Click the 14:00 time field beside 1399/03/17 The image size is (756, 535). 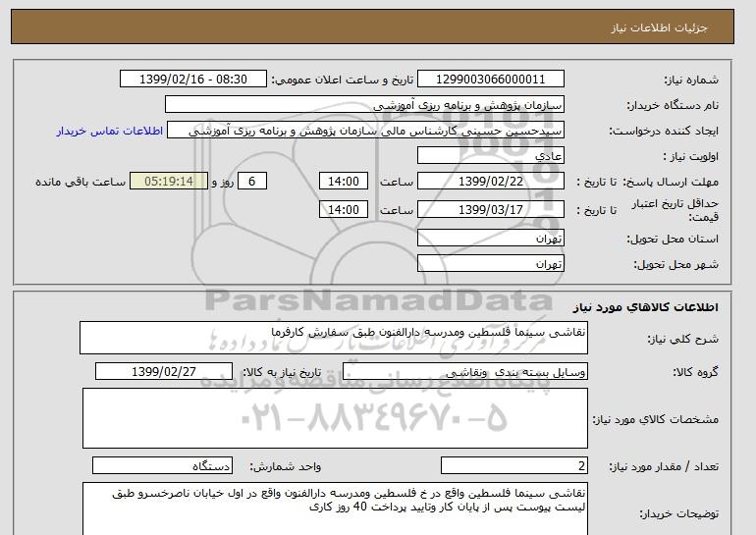[344, 210]
